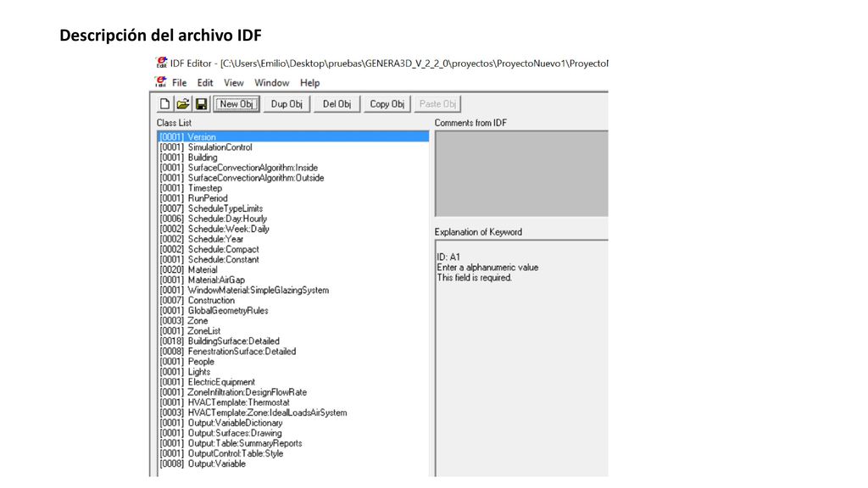The image size is (868, 488).
Task: Click the IDF Editor title bar icon
Action: pos(161,63)
